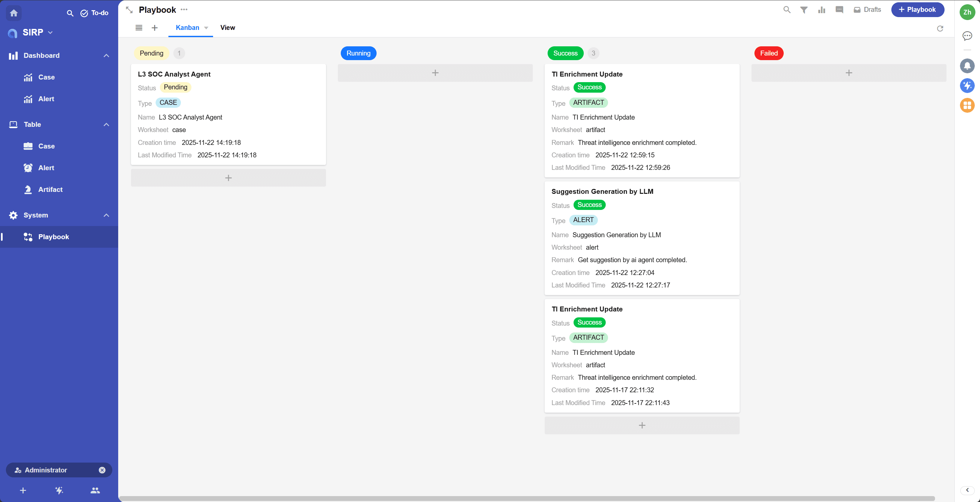The width and height of the screenshot is (980, 502).
Task: Click the refresh icon below toolbar
Action: click(940, 29)
